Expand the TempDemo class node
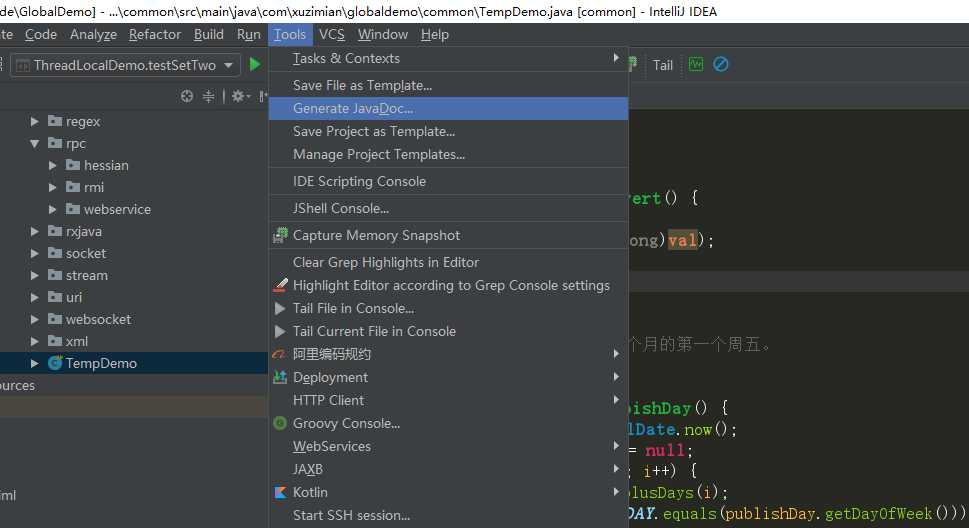The width and height of the screenshot is (969, 528). pyautogui.click(x=35, y=364)
